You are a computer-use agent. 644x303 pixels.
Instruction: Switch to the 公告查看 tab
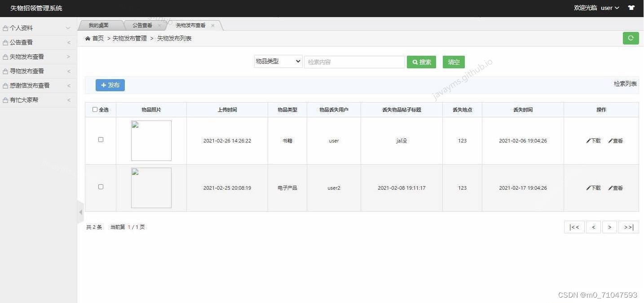(x=142, y=25)
